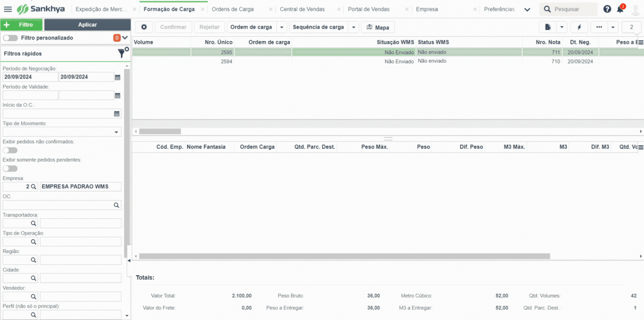Close the Ordens de Carga tab
Viewport: 644px width, 320px height.
coord(271,9)
